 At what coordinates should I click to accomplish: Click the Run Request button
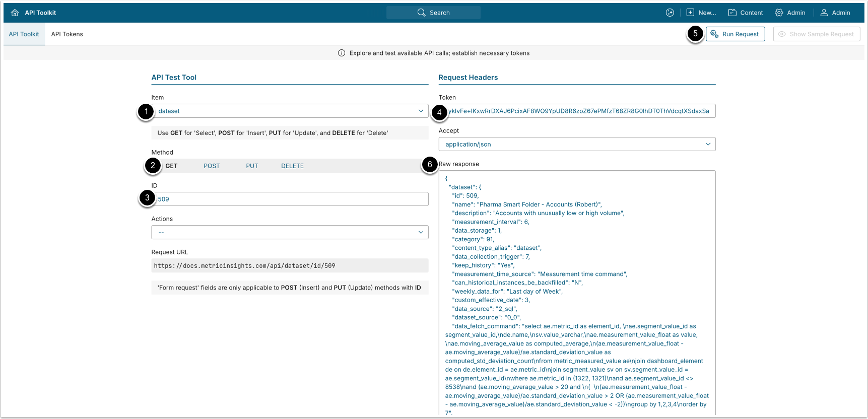pos(735,34)
